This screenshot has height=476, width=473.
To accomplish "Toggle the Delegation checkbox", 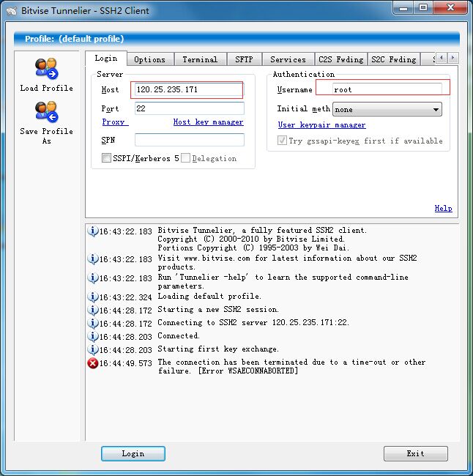I will [185, 158].
